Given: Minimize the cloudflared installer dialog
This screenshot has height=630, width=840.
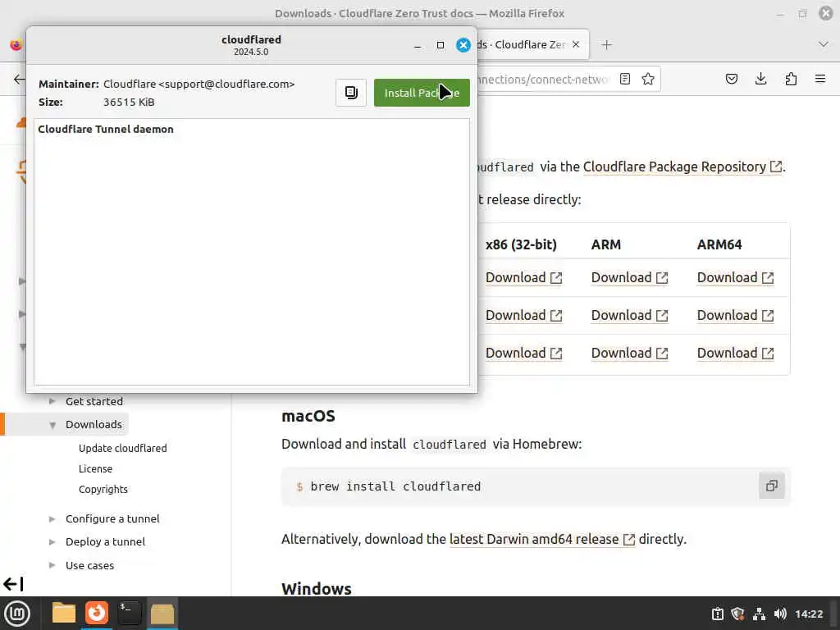Looking at the screenshot, I should coord(418,46).
